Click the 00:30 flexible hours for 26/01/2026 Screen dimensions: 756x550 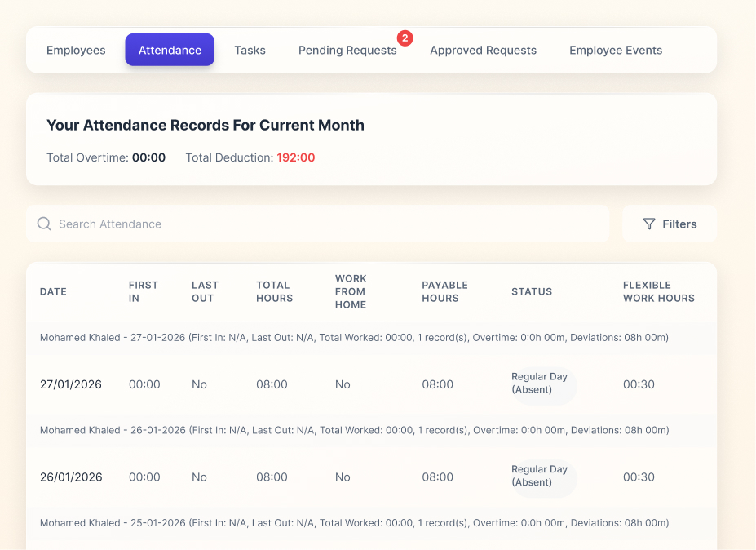639,477
